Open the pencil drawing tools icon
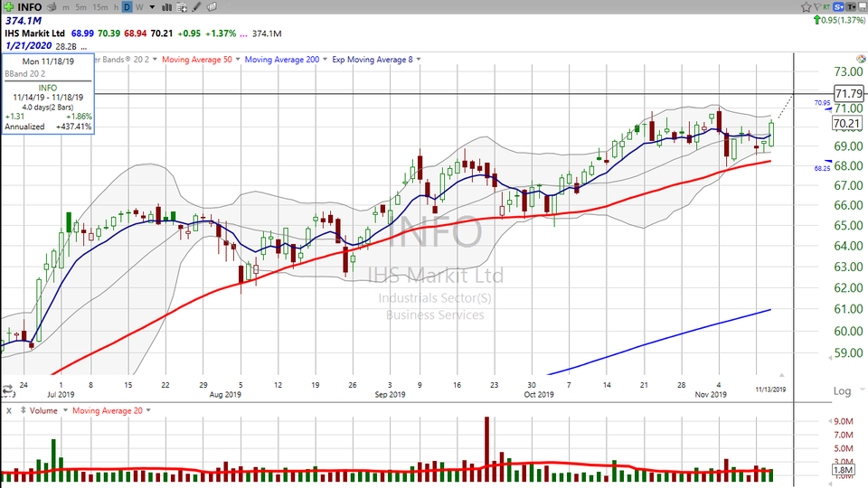The image size is (868, 488). coord(196,7)
